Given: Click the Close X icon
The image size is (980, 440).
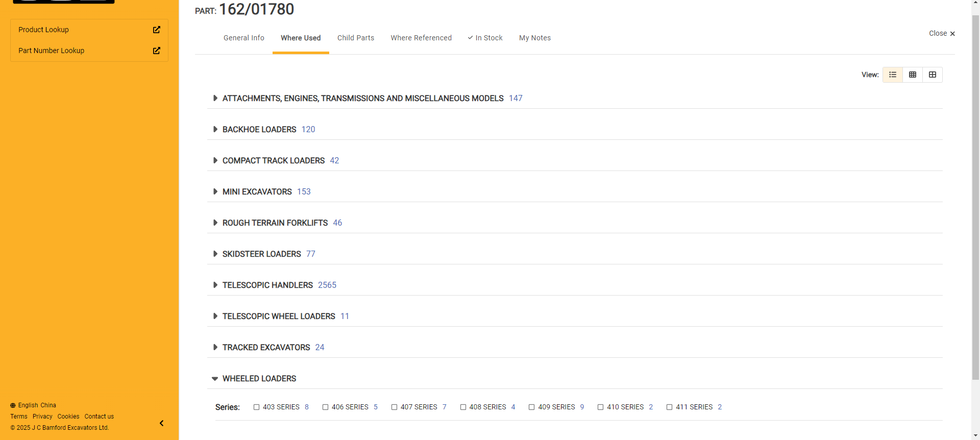Looking at the screenshot, I should pos(952,34).
